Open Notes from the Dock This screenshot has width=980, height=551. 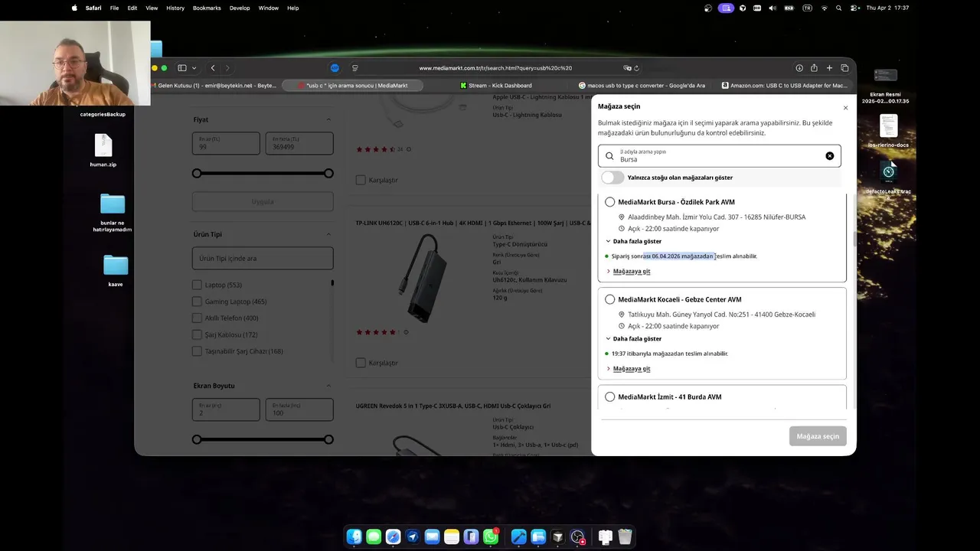(452, 537)
